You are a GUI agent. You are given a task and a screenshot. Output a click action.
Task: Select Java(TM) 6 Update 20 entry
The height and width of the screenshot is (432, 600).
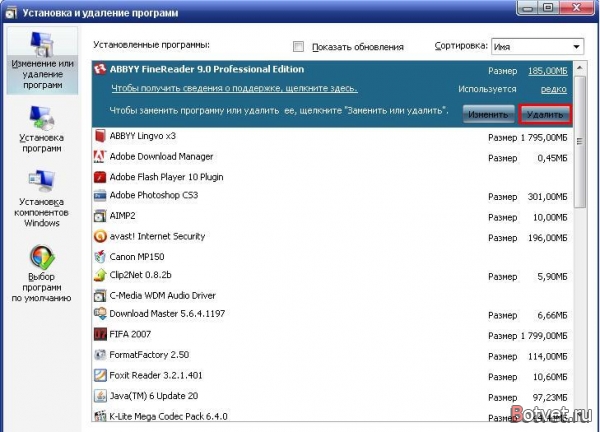tap(332, 396)
